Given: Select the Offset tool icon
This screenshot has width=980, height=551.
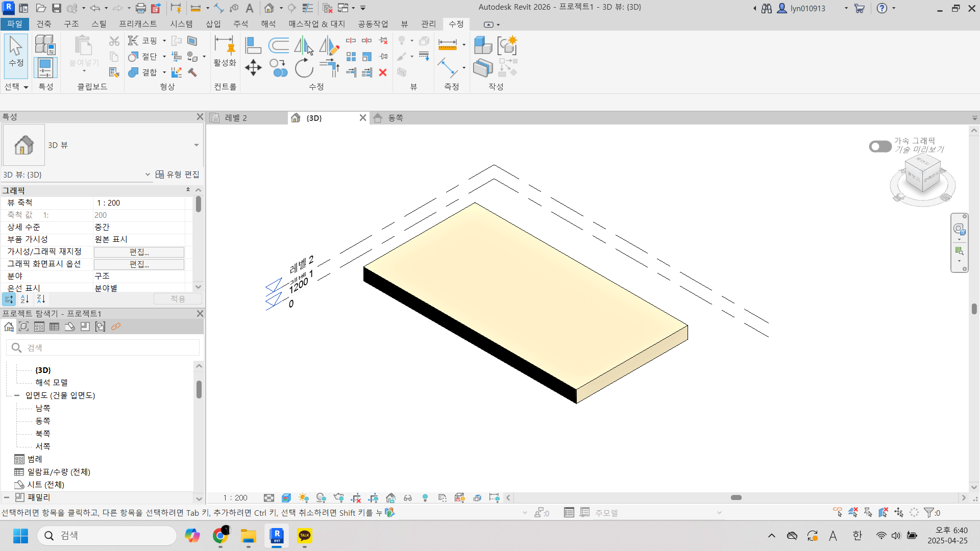Looking at the screenshot, I should [279, 45].
